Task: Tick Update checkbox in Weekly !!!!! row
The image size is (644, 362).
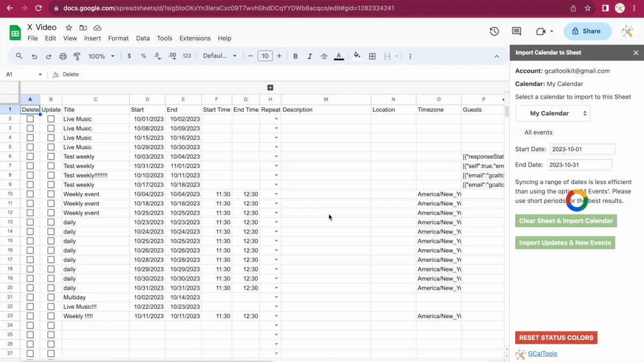Action: click(51, 316)
